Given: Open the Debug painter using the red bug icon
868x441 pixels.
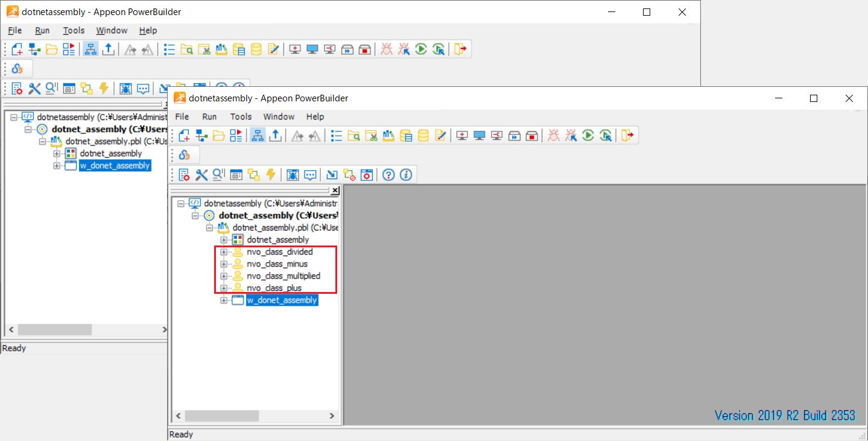Looking at the screenshot, I should point(553,135).
